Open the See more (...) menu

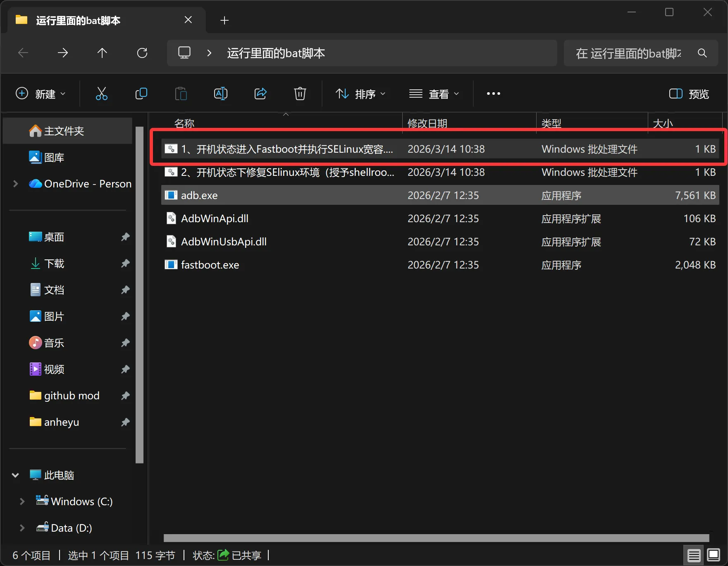[x=493, y=94]
